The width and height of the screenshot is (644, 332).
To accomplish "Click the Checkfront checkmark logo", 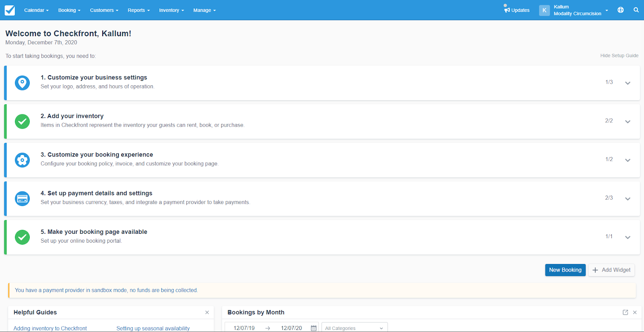I will (10, 10).
